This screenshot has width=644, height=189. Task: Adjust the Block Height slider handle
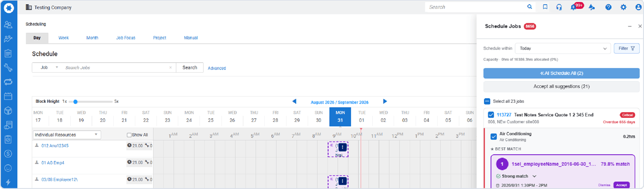76,101
